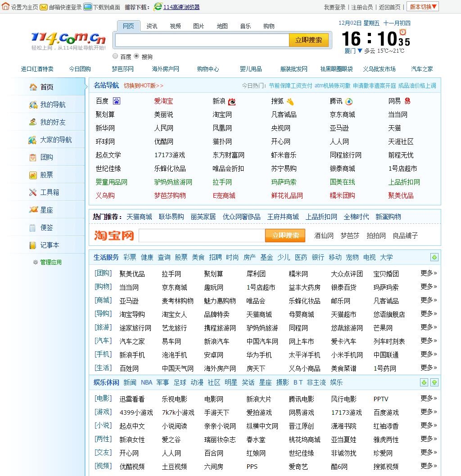Viewport: 461px width, 476px height.
Task: Switch to the 资讯 search tab
Action: point(152,26)
